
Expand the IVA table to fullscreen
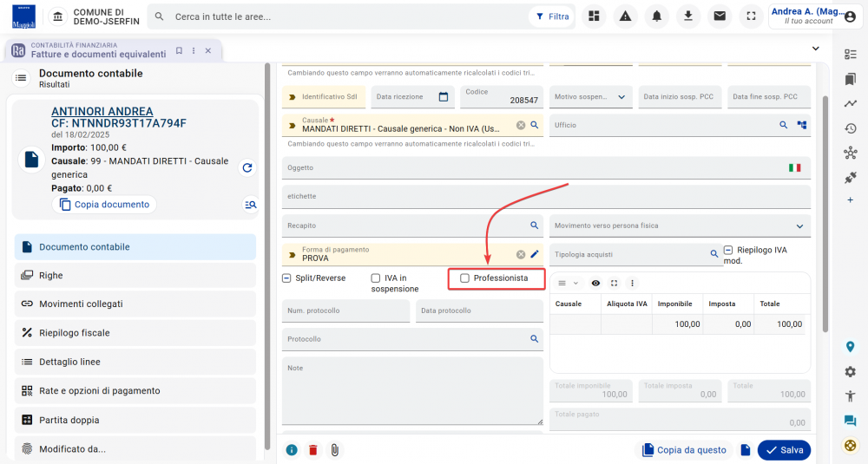(614, 283)
